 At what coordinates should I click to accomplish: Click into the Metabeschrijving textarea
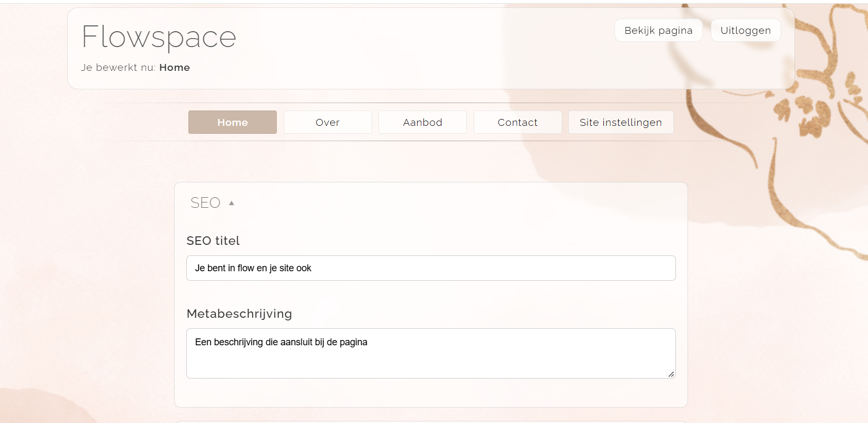point(431,353)
